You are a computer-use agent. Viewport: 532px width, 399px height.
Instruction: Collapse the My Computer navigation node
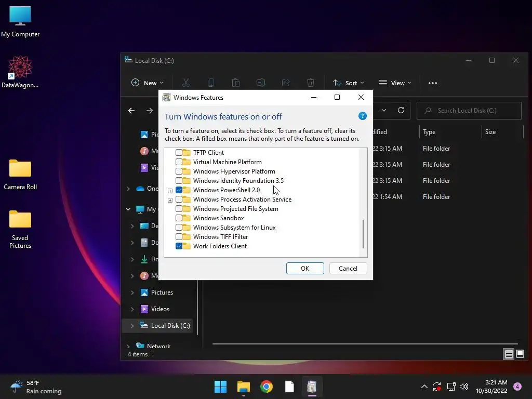[x=128, y=209]
